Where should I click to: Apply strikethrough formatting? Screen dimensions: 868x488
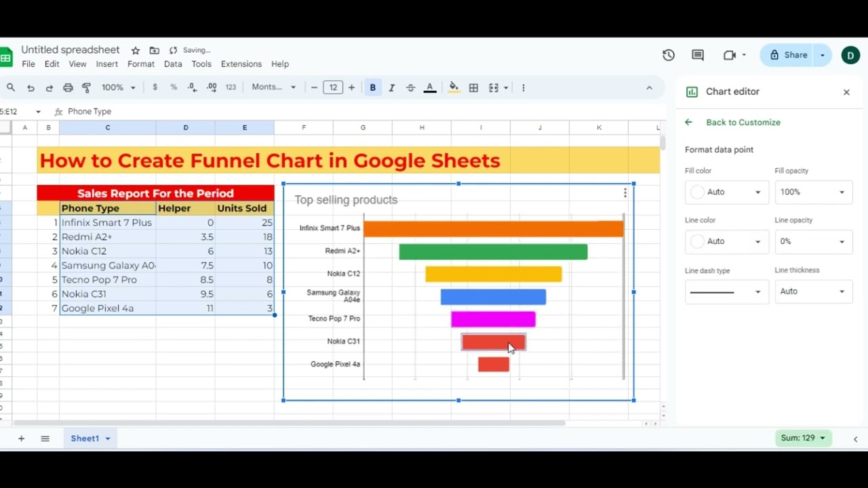coord(410,87)
